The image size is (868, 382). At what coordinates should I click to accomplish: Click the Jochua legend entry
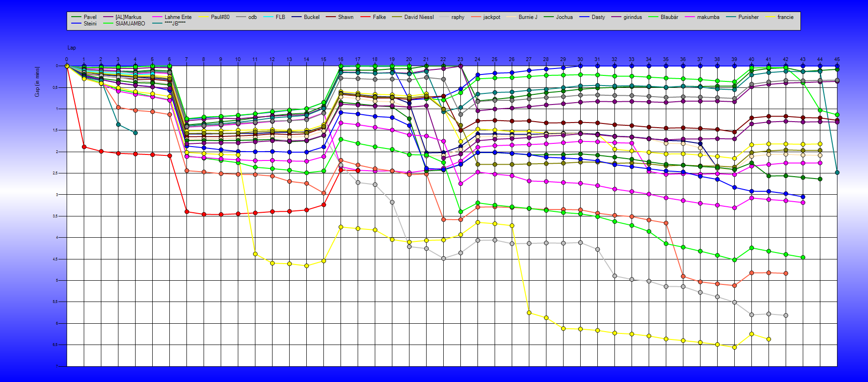pyautogui.click(x=564, y=17)
